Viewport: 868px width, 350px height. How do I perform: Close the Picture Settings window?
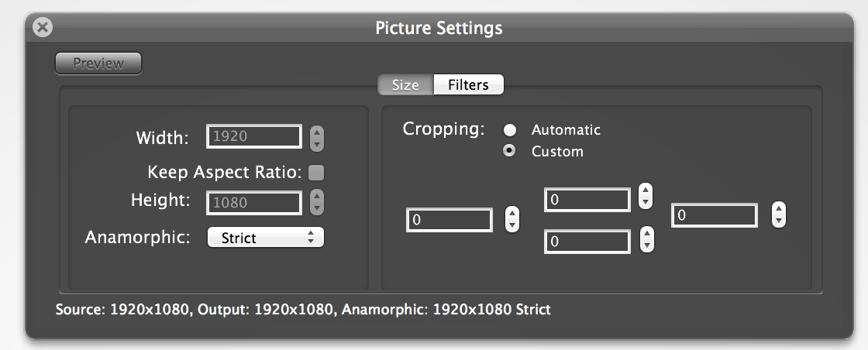(x=43, y=26)
